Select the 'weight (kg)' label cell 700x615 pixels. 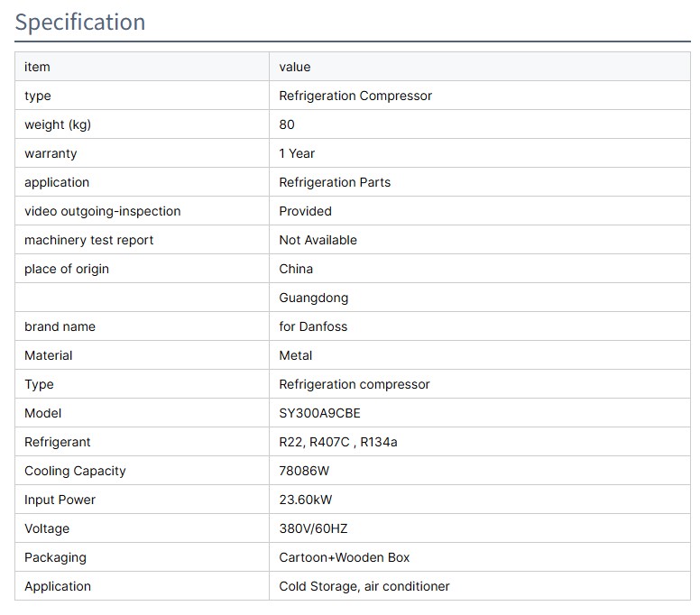[58, 124]
